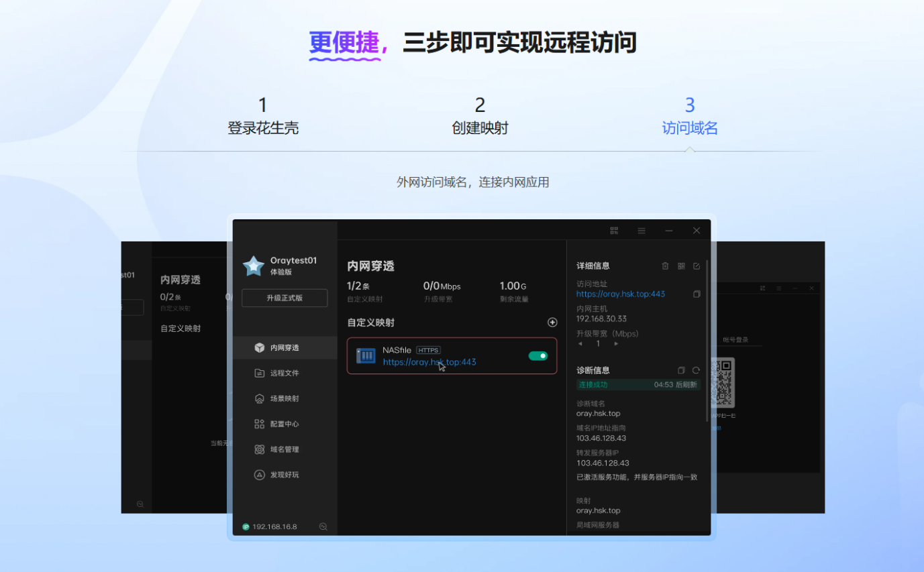Click the HTTPS badge next to NASfile

click(428, 350)
